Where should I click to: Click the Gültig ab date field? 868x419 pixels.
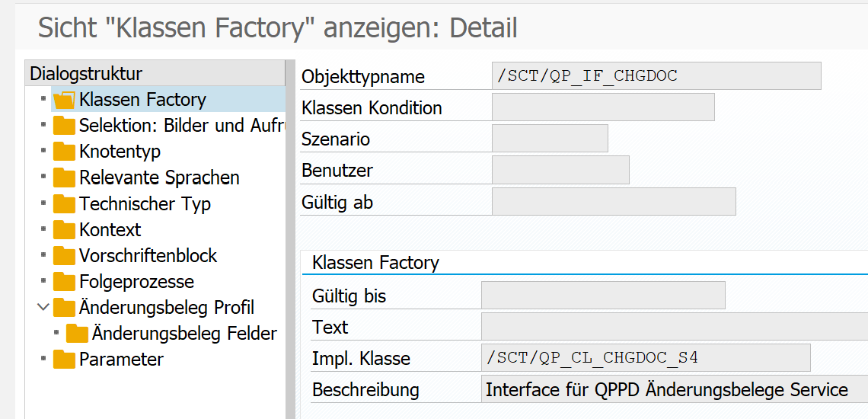[614, 201]
